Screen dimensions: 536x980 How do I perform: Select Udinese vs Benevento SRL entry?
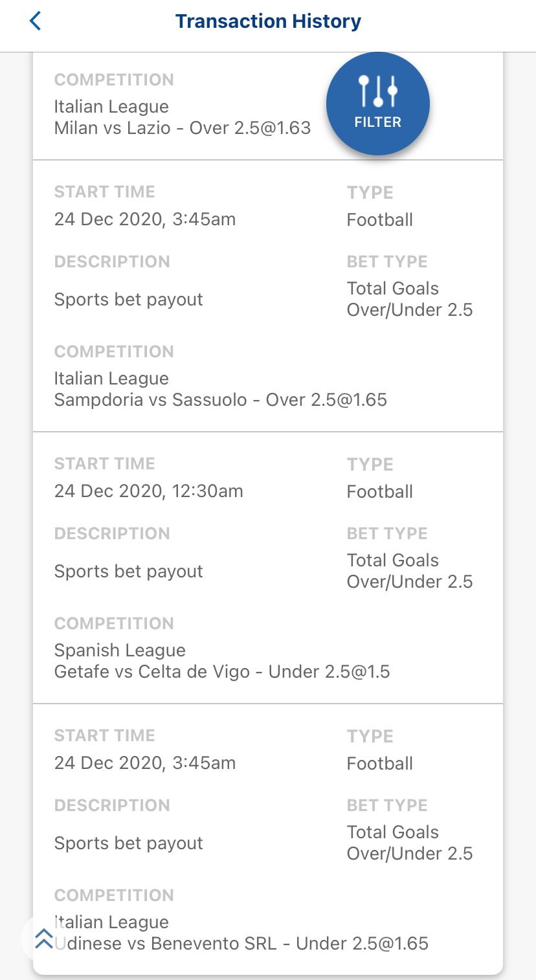pos(241,943)
